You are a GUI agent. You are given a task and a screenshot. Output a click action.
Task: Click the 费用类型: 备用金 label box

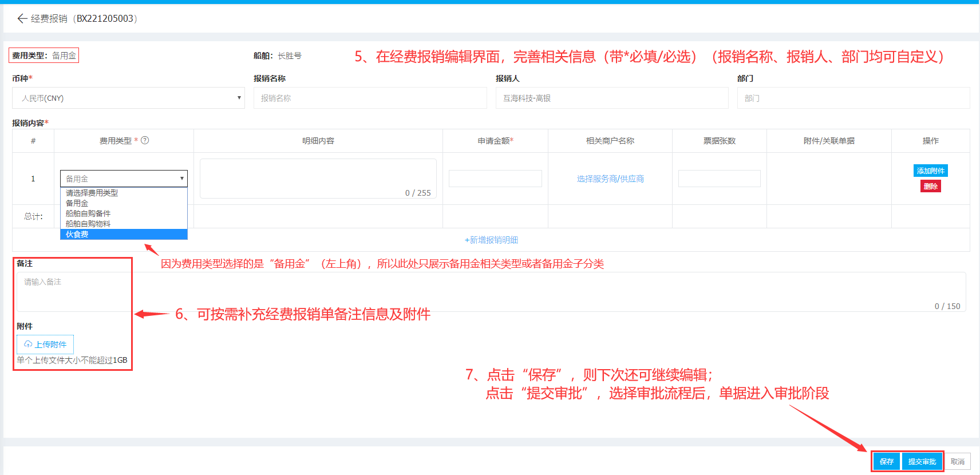click(44, 56)
